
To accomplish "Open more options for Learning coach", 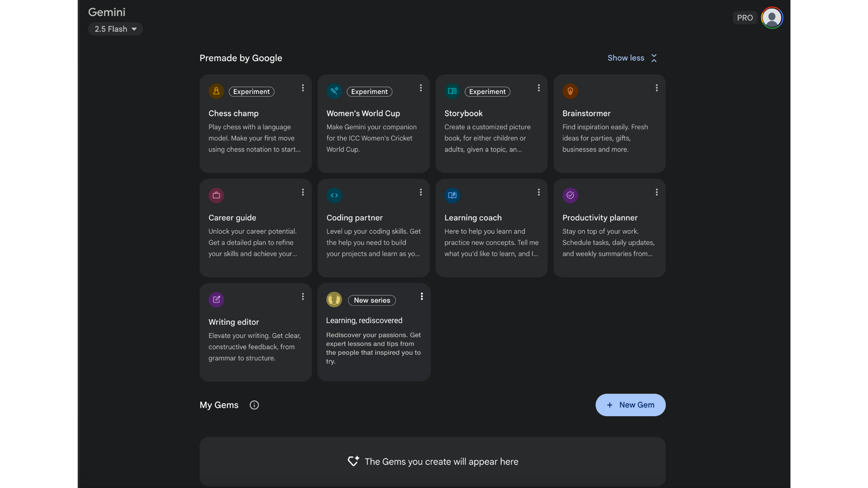I will (539, 192).
